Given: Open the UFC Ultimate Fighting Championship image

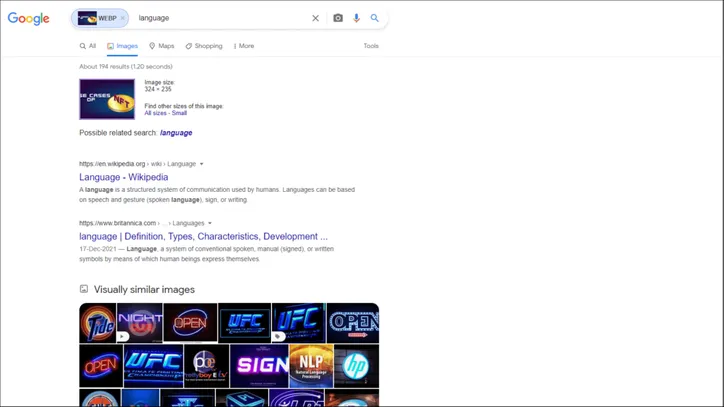Looking at the screenshot, I should [x=153, y=366].
